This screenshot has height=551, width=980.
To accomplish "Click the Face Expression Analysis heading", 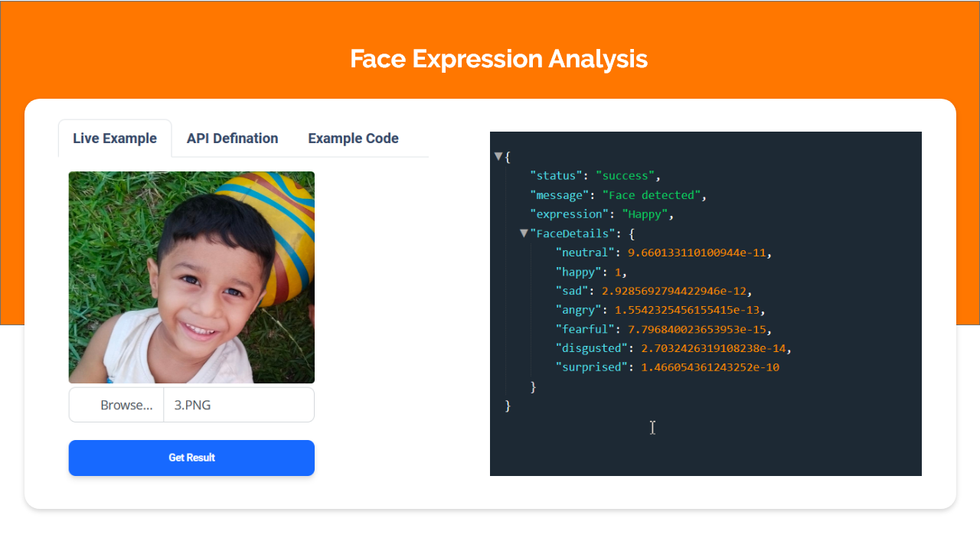I will pyautogui.click(x=498, y=59).
